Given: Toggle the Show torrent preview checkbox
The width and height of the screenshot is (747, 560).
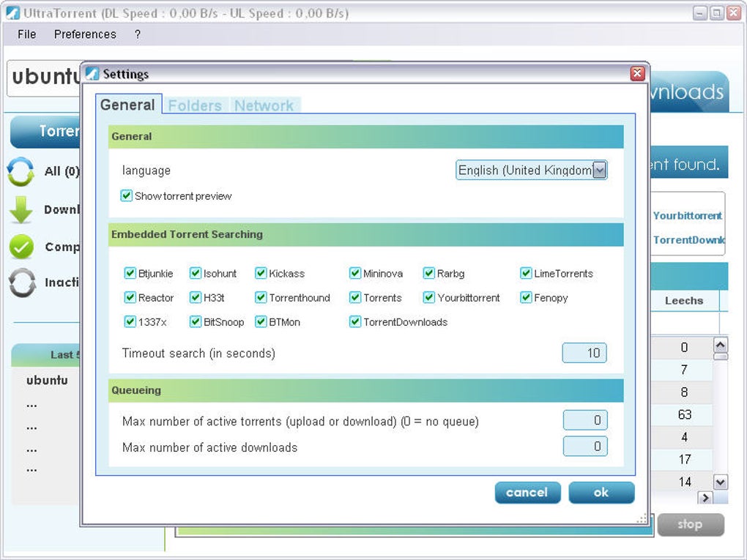Looking at the screenshot, I should (126, 195).
